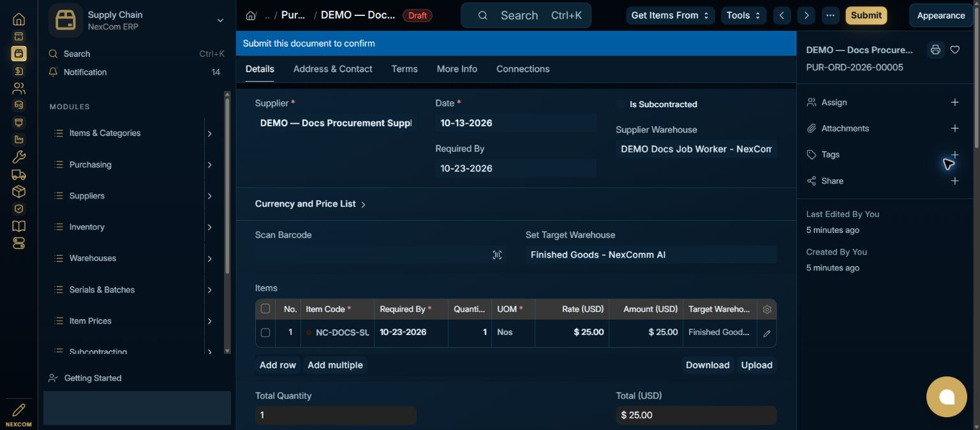Open the Tools dropdown
The width and height of the screenshot is (980, 430).
(743, 15)
